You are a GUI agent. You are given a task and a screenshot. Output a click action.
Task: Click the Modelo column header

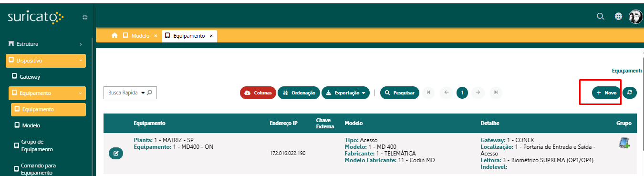point(353,123)
